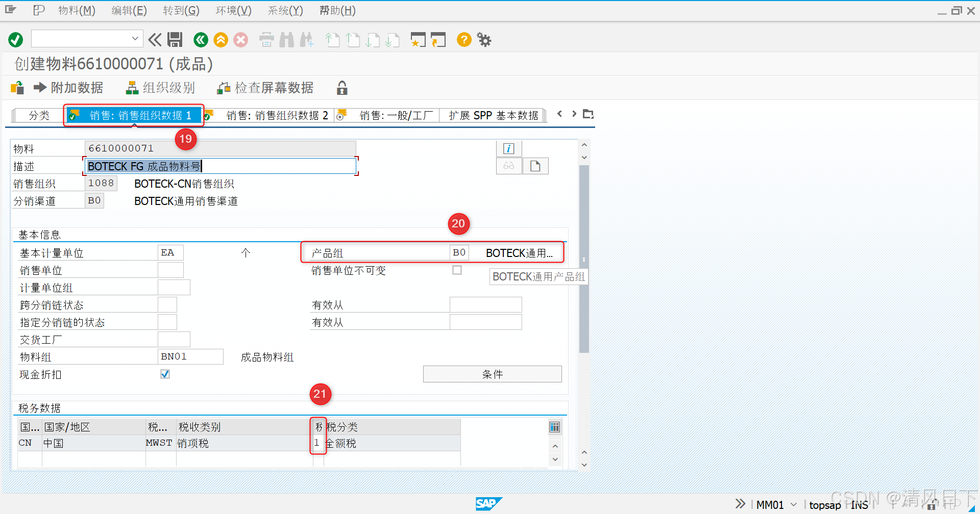Collapse the command field with the double-chevron icon
Image resolution: width=980 pixels, height=514 pixels.
155,39
